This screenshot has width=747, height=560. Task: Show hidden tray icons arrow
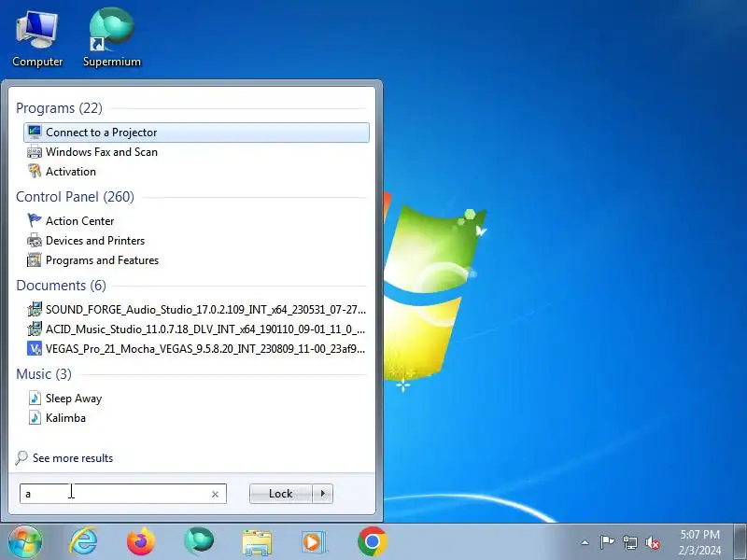pyautogui.click(x=585, y=542)
